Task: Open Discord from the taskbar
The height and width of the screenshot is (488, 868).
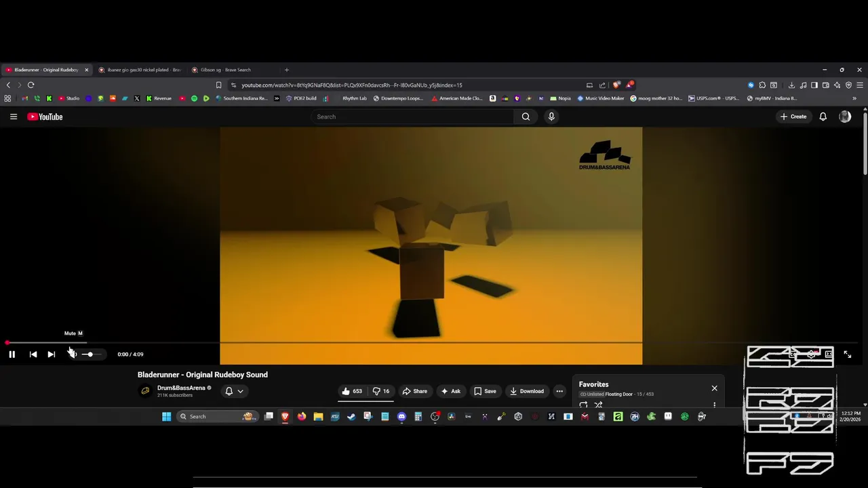Action: tap(401, 416)
